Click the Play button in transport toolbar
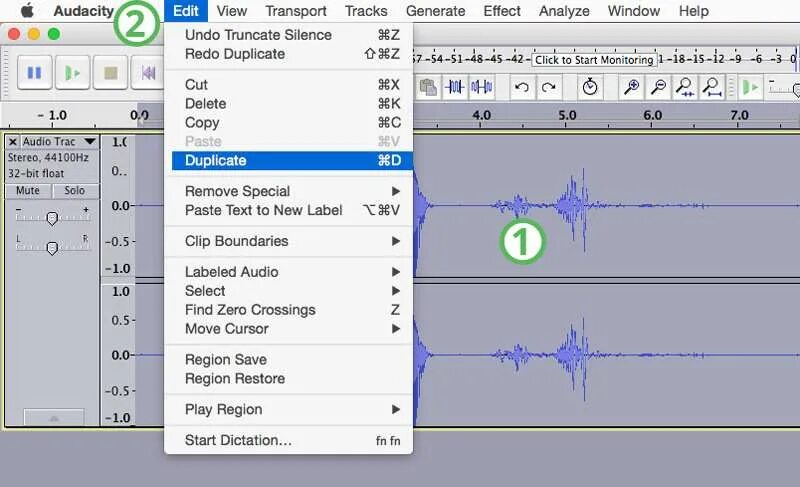Screen dimensions: 800x487 point(72,72)
